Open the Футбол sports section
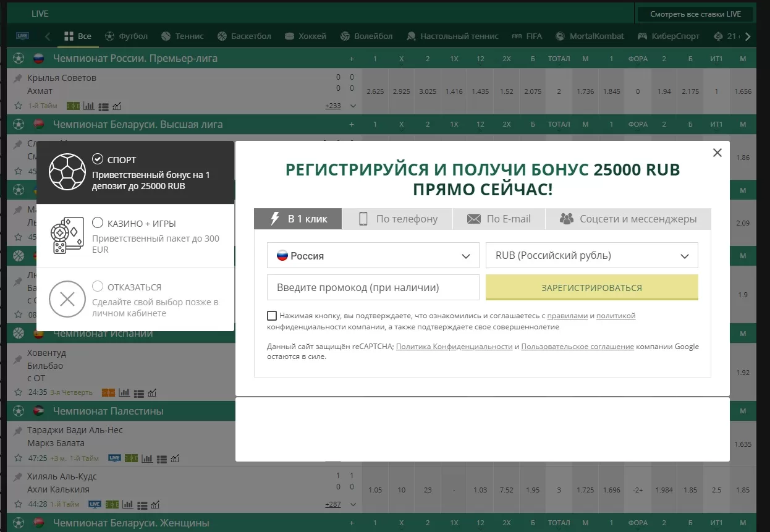Screen dimensions: 770x532 126,36
